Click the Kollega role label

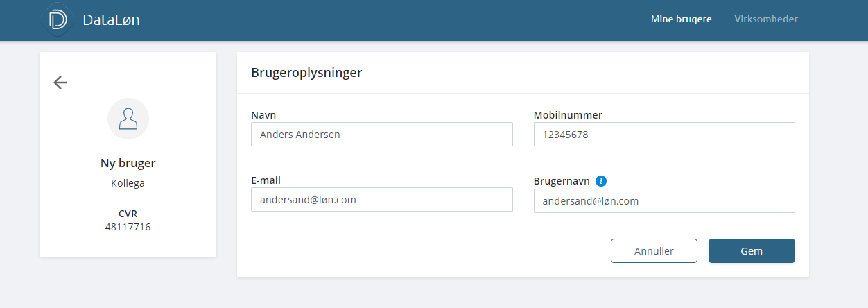(x=128, y=184)
